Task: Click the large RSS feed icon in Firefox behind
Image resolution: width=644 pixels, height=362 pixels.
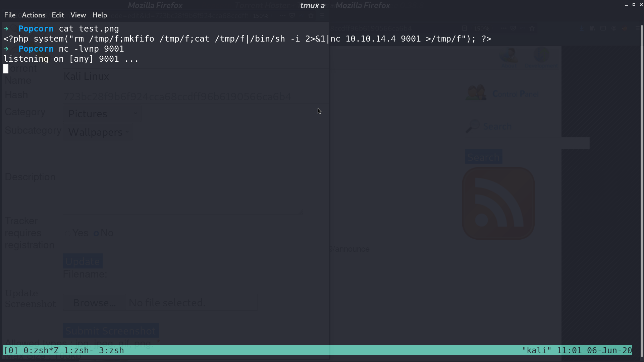Action: (x=498, y=203)
